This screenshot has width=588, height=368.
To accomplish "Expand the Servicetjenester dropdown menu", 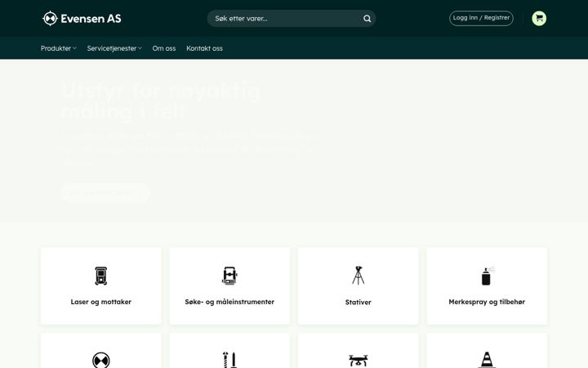I will pyautogui.click(x=114, y=48).
